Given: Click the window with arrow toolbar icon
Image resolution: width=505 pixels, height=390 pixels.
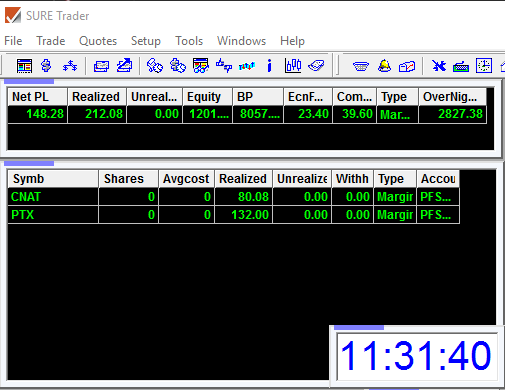Looking at the screenshot, I should tap(124, 66).
